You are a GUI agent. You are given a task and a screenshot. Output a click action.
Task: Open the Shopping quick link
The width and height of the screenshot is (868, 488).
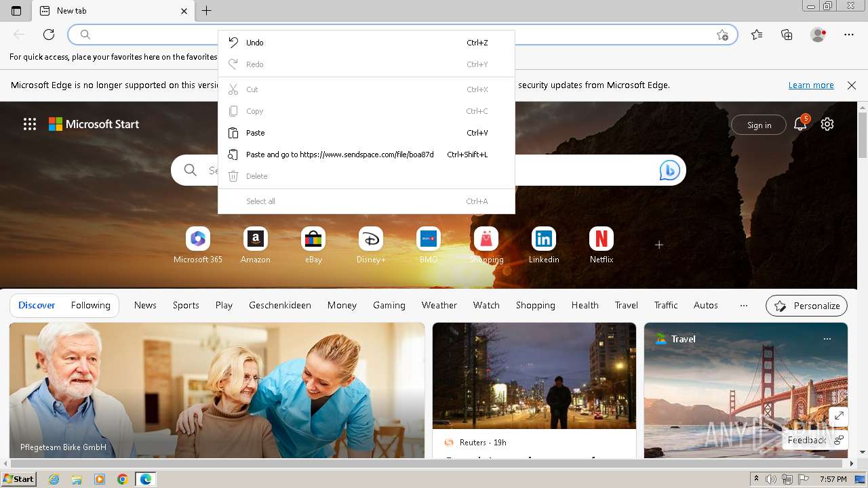point(486,245)
